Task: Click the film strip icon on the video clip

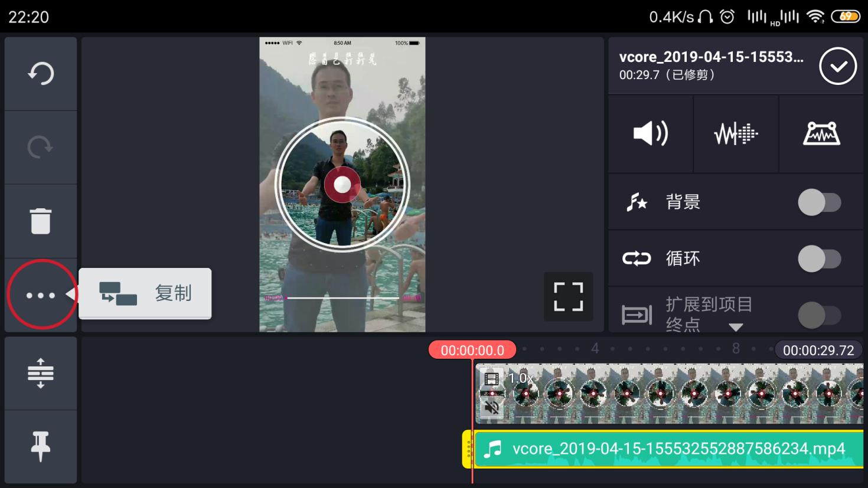Action: [x=492, y=377]
